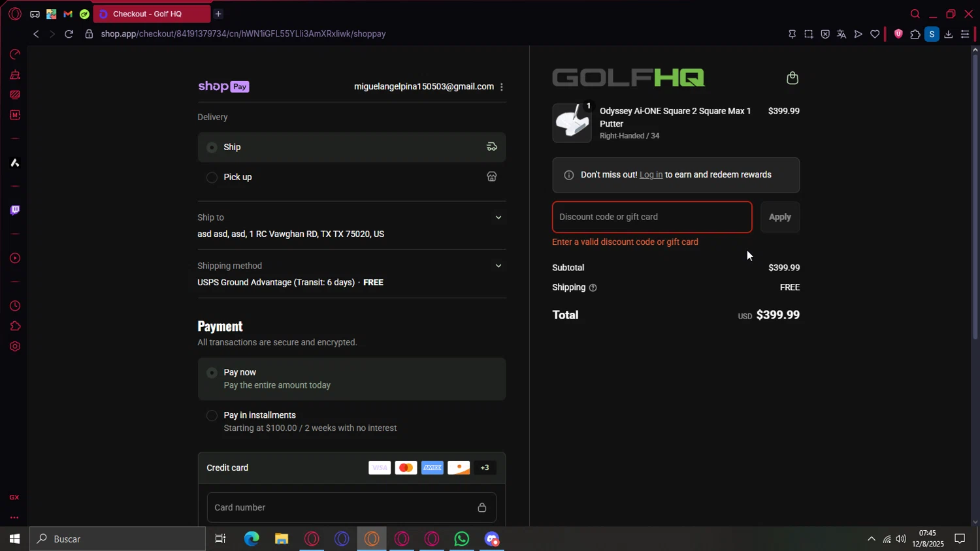
Task: Open the tab search magnifier icon
Action: pos(915,14)
